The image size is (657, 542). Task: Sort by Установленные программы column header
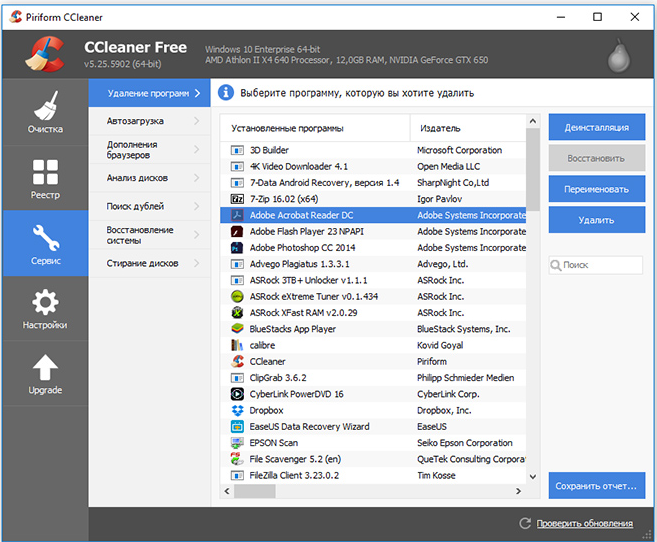click(315, 128)
